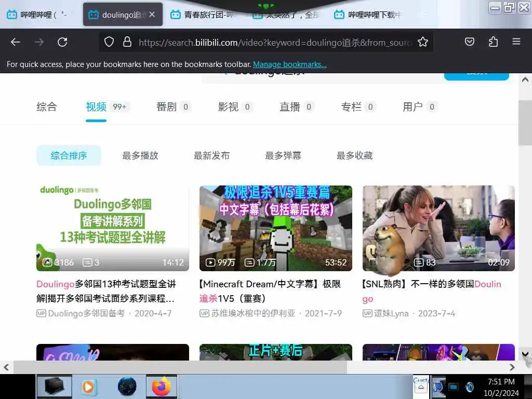532x399 pixels.
Task: Open title link 【SNL熟肉】不一样的多领国
Action: (432, 291)
